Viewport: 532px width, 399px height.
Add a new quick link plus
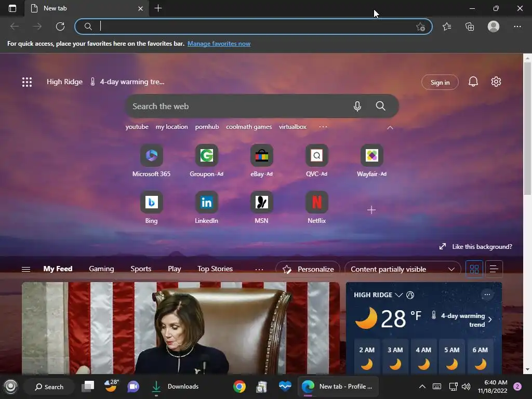point(371,210)
